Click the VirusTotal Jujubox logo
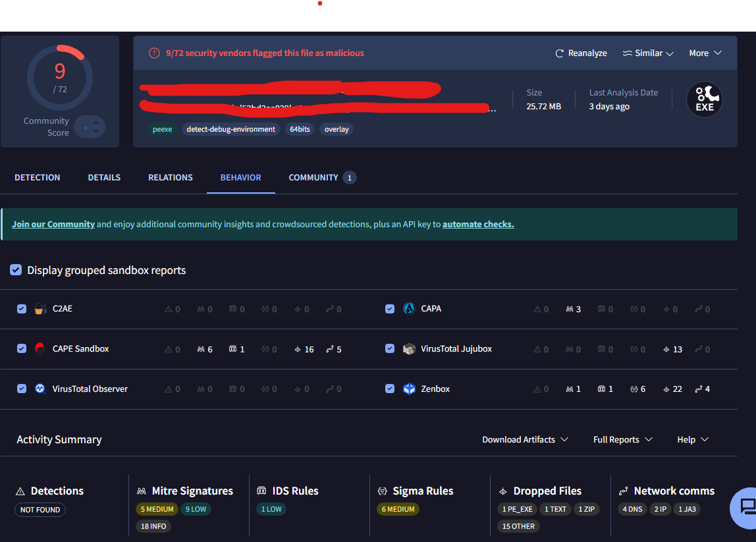This screenshot has width=756, height=542. click(409, 348)
